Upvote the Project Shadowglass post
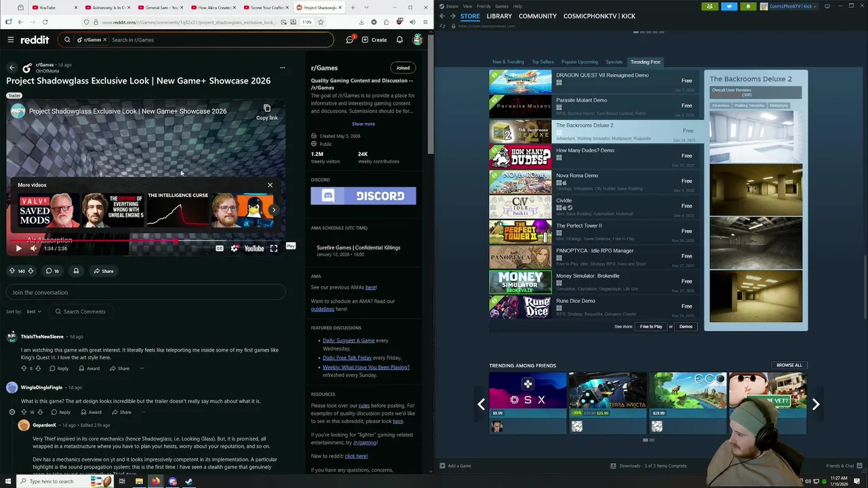 tap(12, 271)
